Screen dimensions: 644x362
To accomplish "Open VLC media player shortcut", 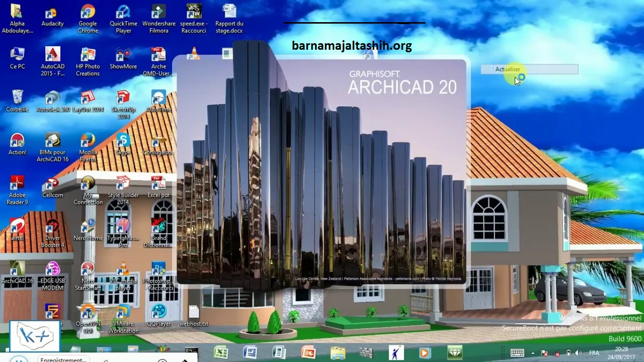I will pos(123,276).
